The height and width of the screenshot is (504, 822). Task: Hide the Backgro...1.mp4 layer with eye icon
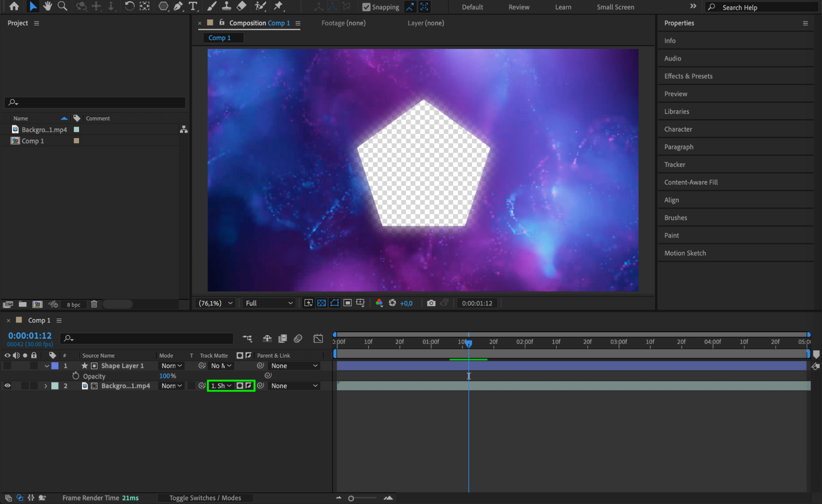point(7,386)
